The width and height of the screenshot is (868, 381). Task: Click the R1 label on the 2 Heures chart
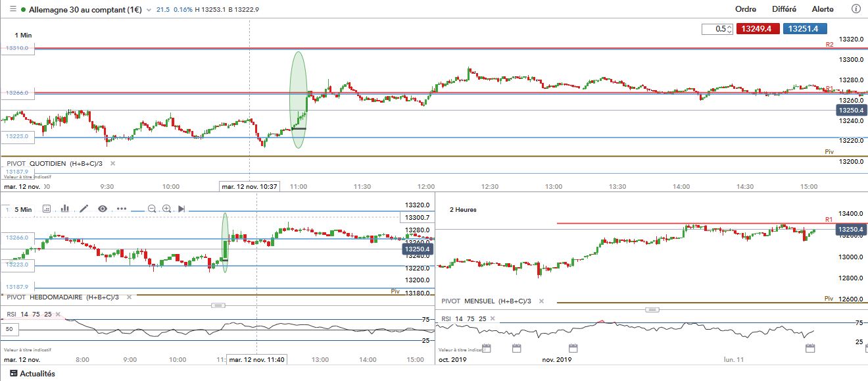click(828, 219)
